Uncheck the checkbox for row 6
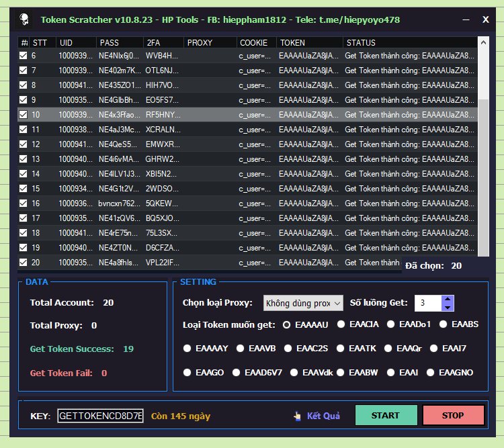 pos(24,56)
